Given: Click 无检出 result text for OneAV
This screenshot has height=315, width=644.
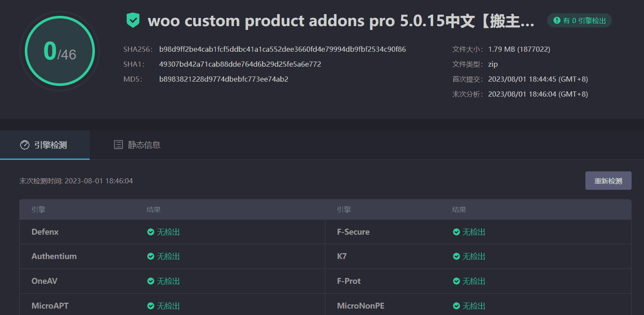Looking at the screenshot, I should 168,281.
